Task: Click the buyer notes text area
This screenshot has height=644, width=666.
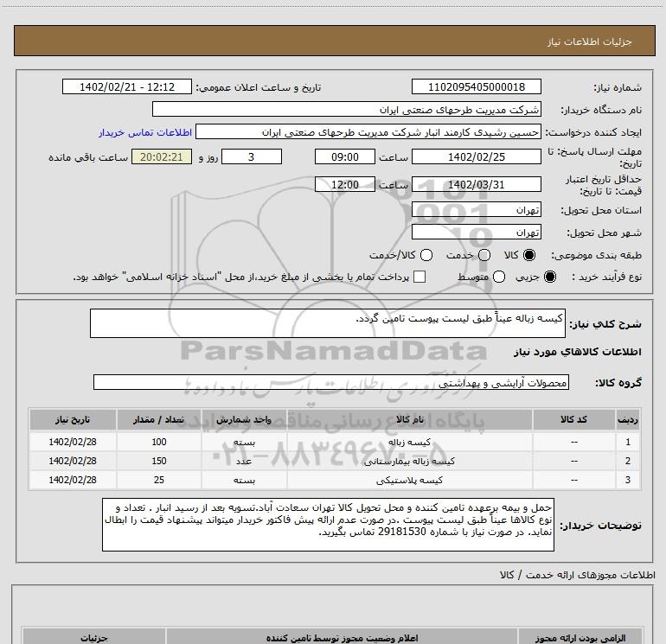Action: [328, 525]
